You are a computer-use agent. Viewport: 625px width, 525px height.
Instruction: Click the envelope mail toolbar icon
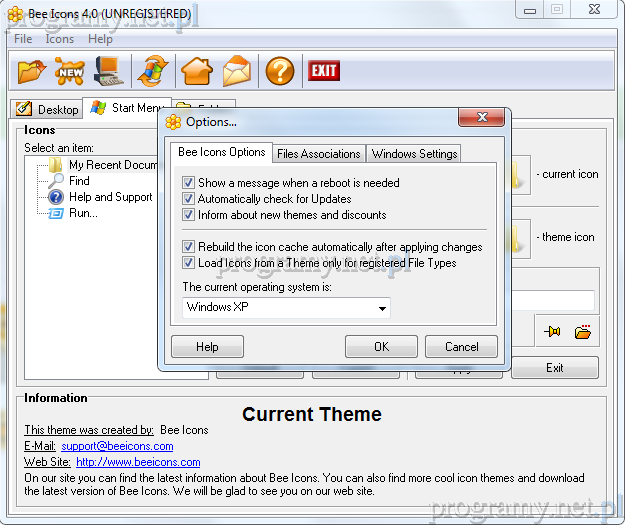238,71
